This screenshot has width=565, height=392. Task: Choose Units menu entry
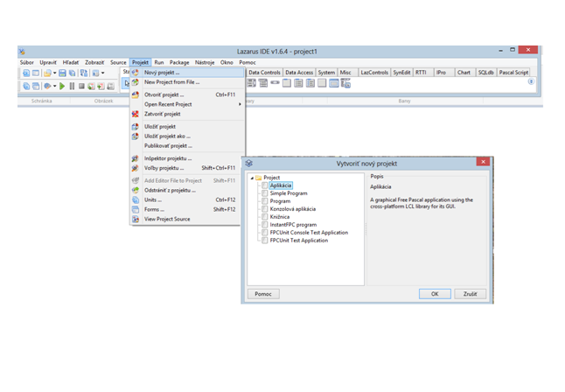click(x=187, y=199)
